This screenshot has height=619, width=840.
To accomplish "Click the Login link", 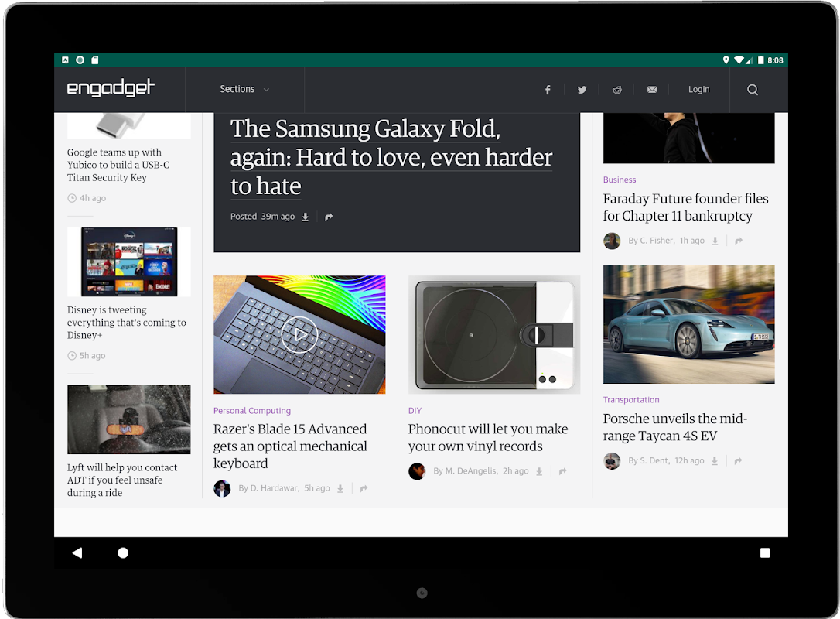I will (x=698, y=90).
